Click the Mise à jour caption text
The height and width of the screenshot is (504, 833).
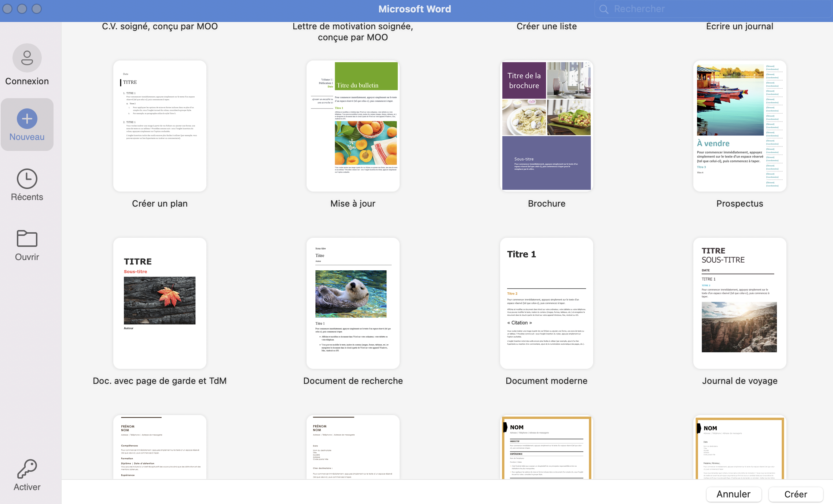pyautogui.click(x=353, y=204)
